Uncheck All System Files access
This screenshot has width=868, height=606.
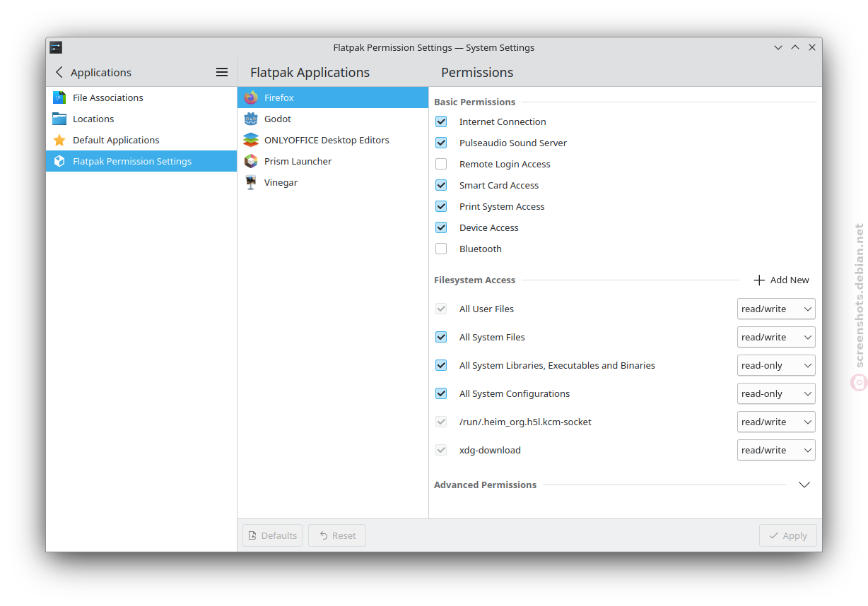pos(441,337)
